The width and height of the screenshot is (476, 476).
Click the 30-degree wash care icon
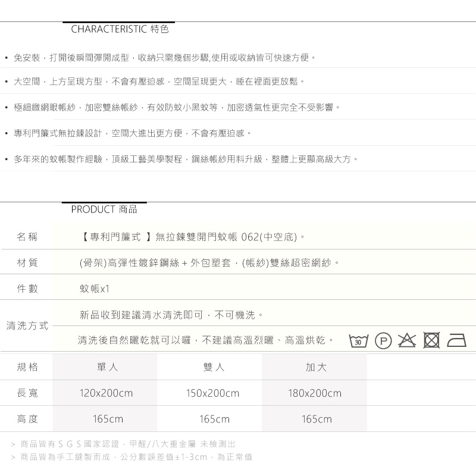click(359, 341)
